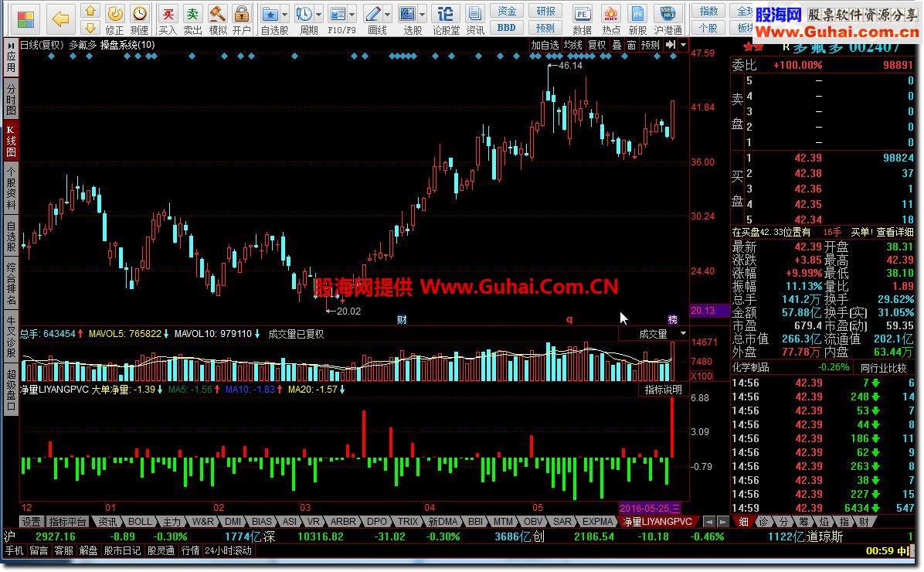This screenshot has height=572, width=924.
Task: Click the 加自选 add to watchlist button
Action: (x=545, y=45)
